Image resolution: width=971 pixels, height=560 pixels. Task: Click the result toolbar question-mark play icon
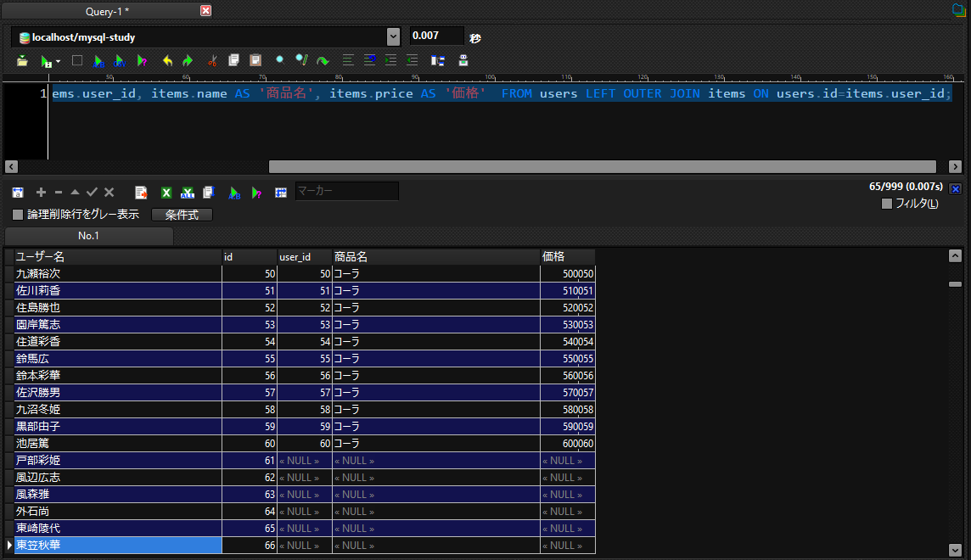point(256,193)
